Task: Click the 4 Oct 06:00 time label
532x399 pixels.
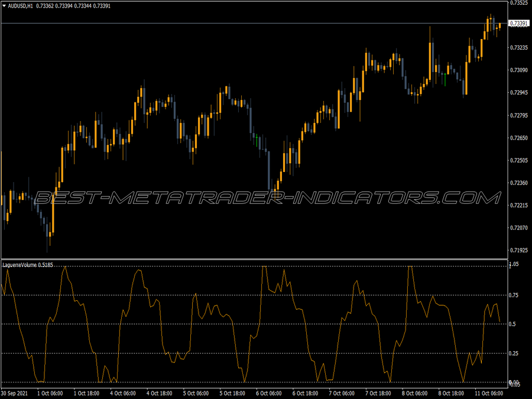Action: (x=123, y=393)
